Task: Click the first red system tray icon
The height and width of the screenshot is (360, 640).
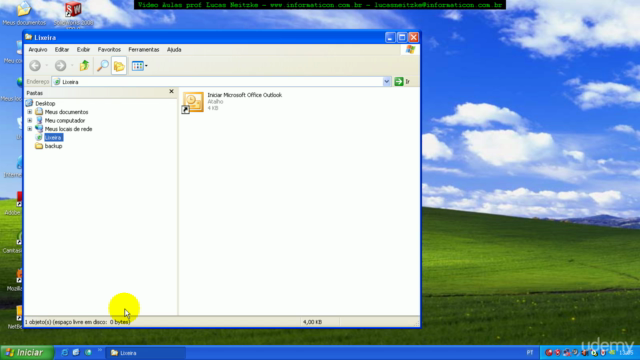Action: tap(549, 353)
